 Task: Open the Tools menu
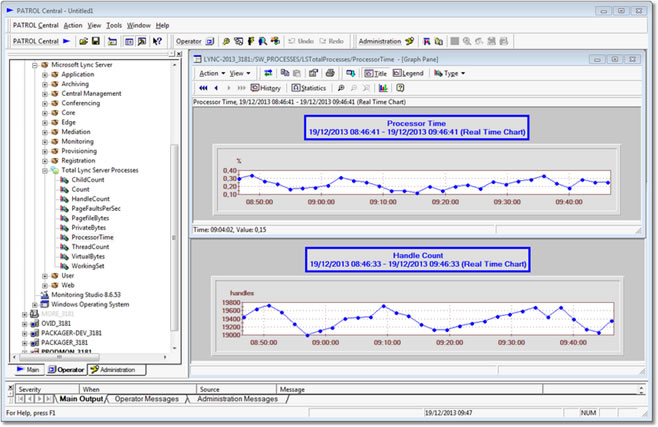click(x=114, y=24)
